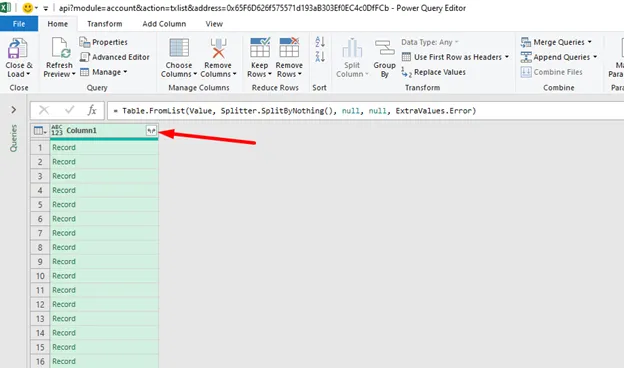The height and width of the screenshot is (368, 624).
Task: Expand Use First Row as Headers arrow
Action: [x=507, y=57]
